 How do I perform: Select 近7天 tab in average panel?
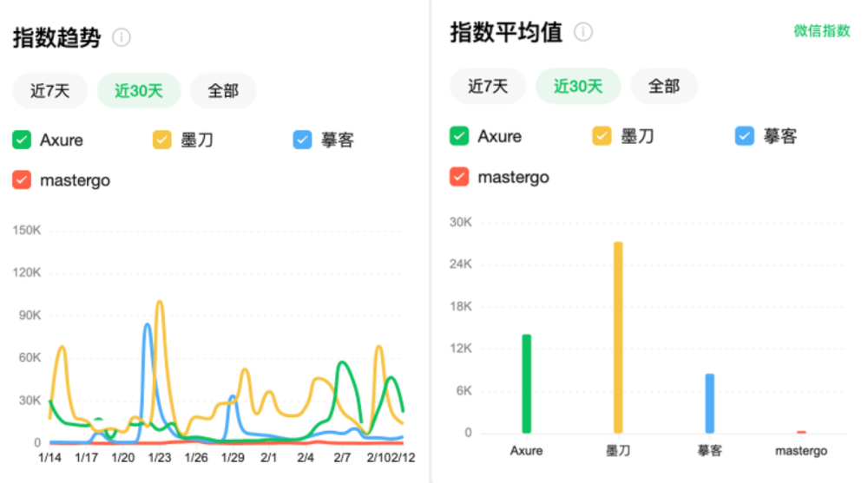(488, 86)
